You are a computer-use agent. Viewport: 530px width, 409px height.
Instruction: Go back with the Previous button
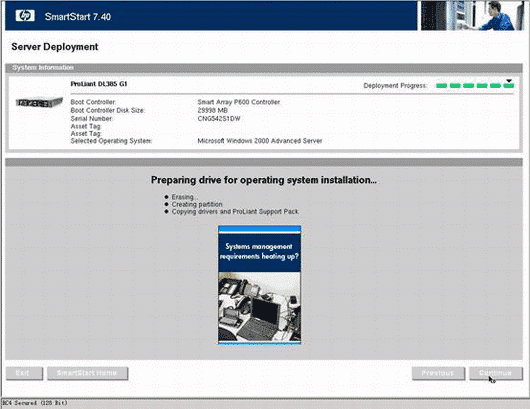438,373
